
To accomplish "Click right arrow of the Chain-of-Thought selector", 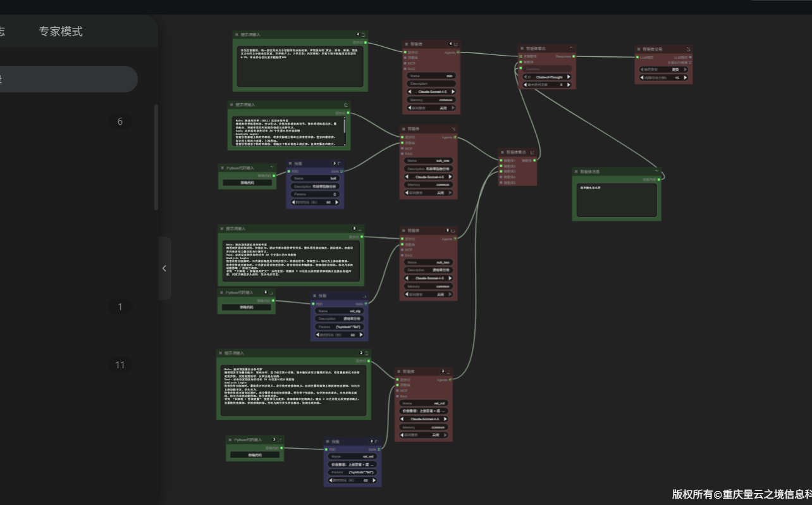I will [569, 77].
